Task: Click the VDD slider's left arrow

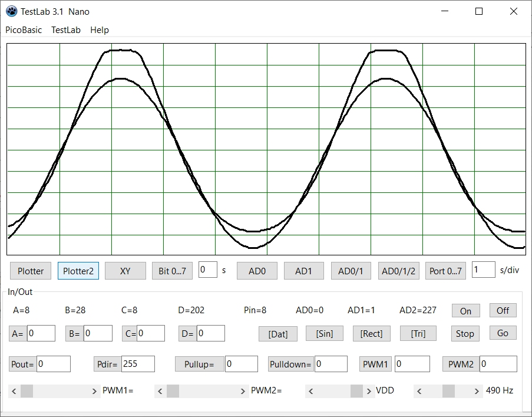Action: pyautogui.click(x=312, y=390)
